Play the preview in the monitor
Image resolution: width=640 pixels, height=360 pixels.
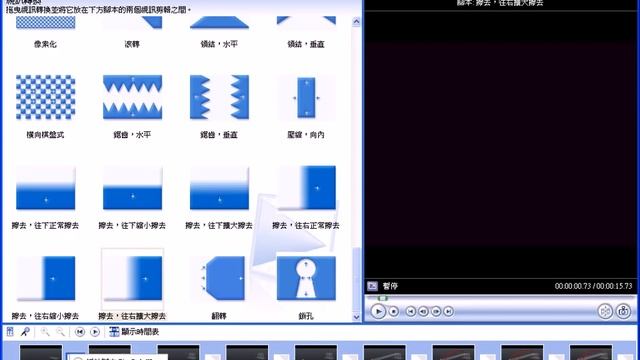tap(378, 311)
